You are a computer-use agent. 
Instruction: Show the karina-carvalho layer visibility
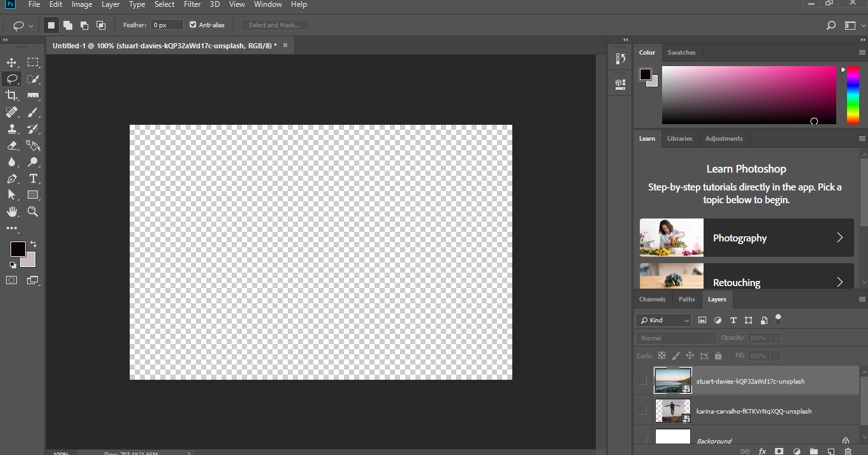[642, 411]
